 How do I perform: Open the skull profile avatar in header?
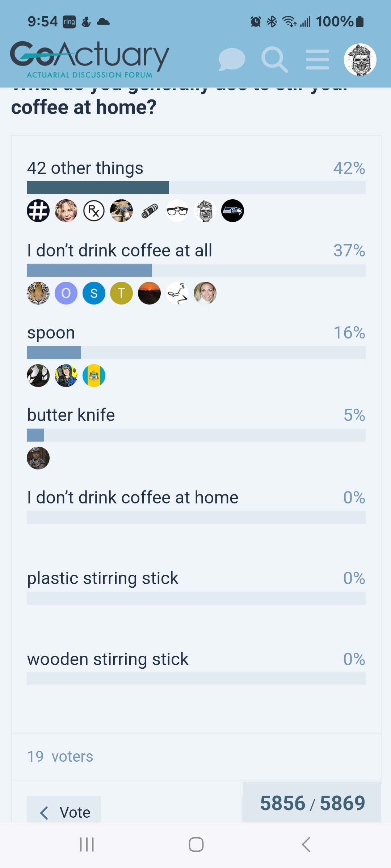[x=360, y=60]
